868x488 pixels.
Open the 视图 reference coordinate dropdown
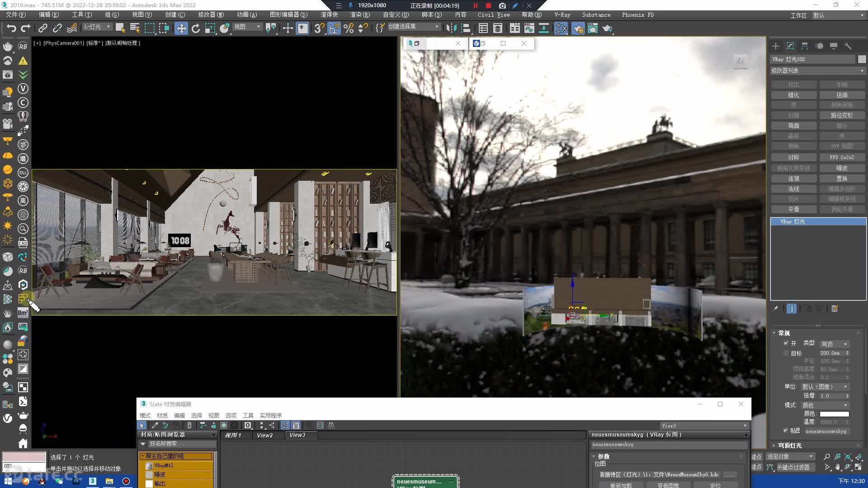click(x=247, y=27)
